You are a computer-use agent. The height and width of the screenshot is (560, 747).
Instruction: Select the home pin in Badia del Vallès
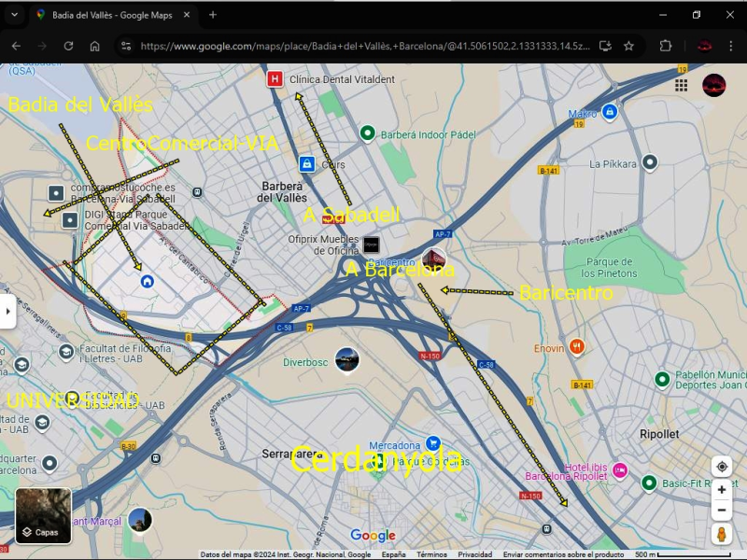pyautogui.click(x=148, y=282)
